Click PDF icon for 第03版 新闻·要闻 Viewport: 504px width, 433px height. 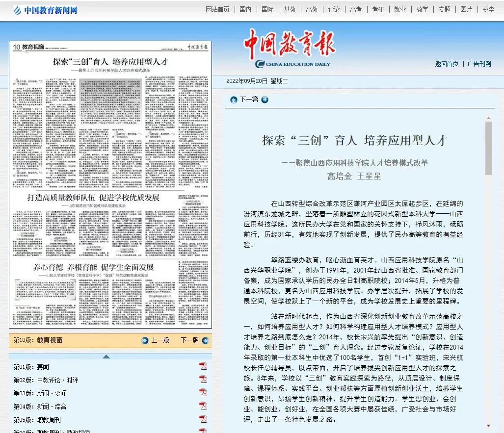(x=203, y=393)
